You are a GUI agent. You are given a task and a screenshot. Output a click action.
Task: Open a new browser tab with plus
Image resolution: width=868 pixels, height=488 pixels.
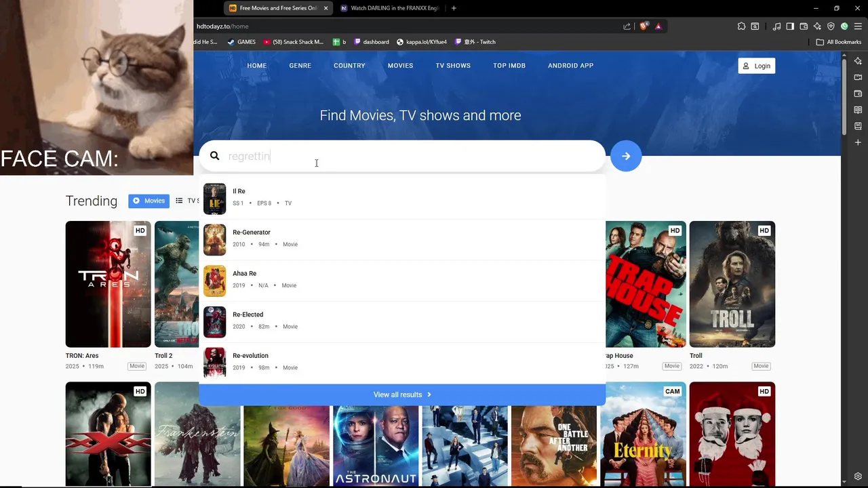[x=454, y=8]
